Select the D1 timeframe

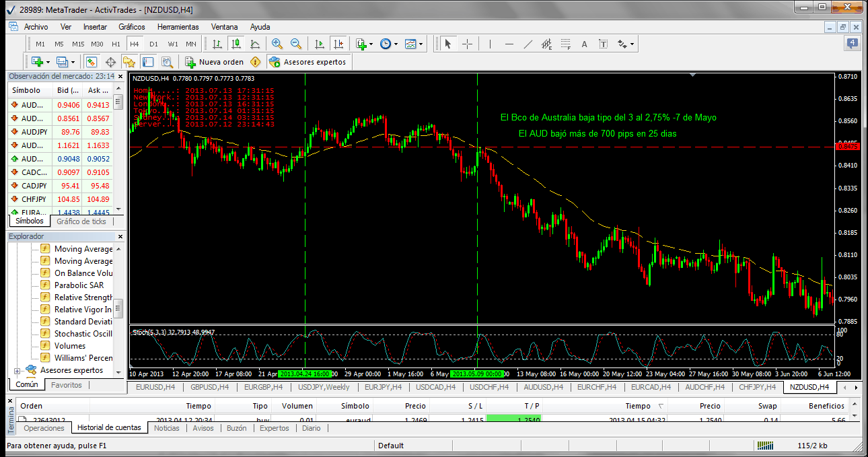click(x=153, y=44)
